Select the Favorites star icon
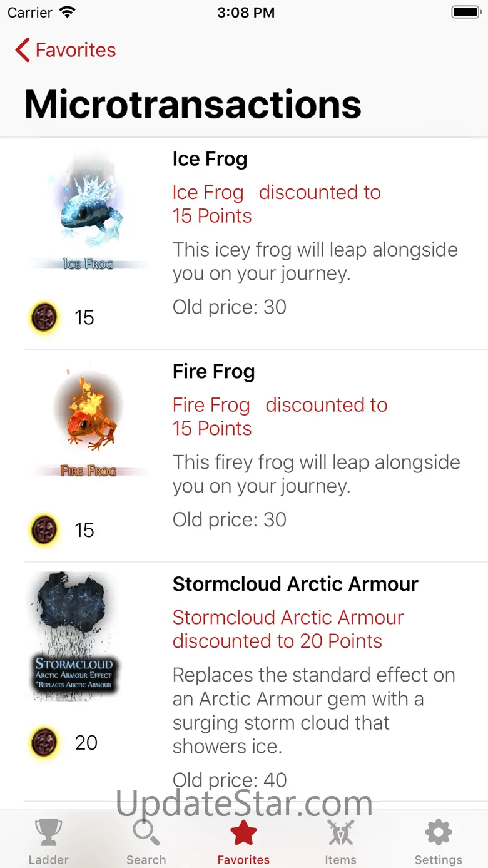The image size is (488, 868). point(243,833)
